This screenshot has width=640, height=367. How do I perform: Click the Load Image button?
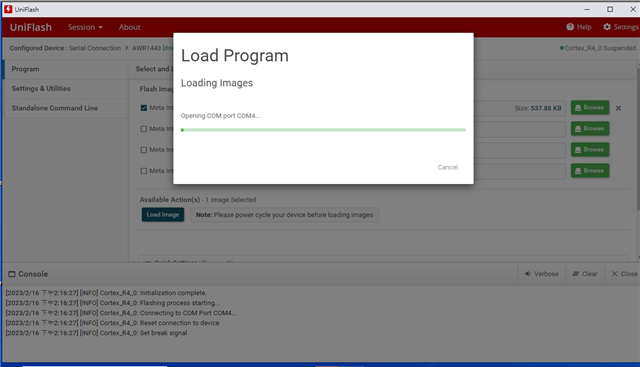(163, 215)
